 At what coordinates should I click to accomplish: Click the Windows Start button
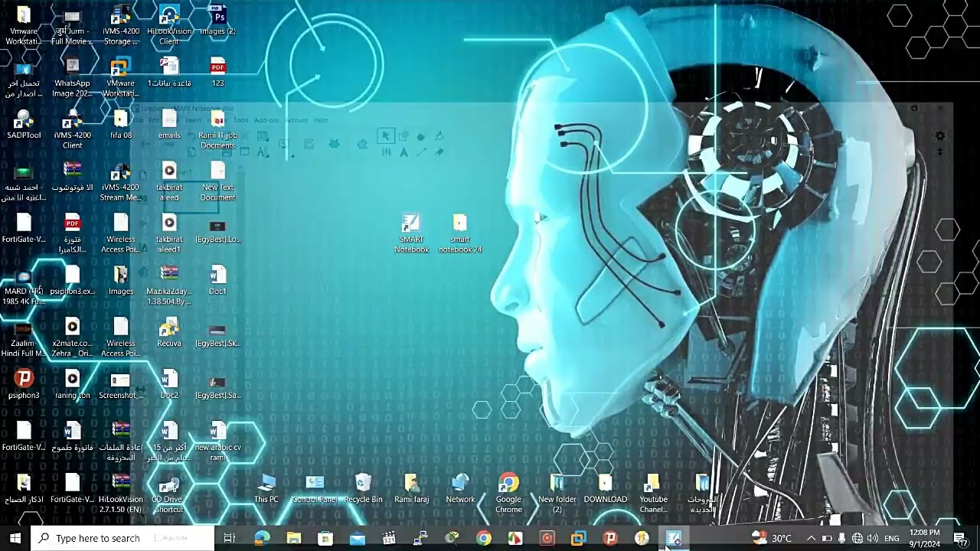pos(15,538)
